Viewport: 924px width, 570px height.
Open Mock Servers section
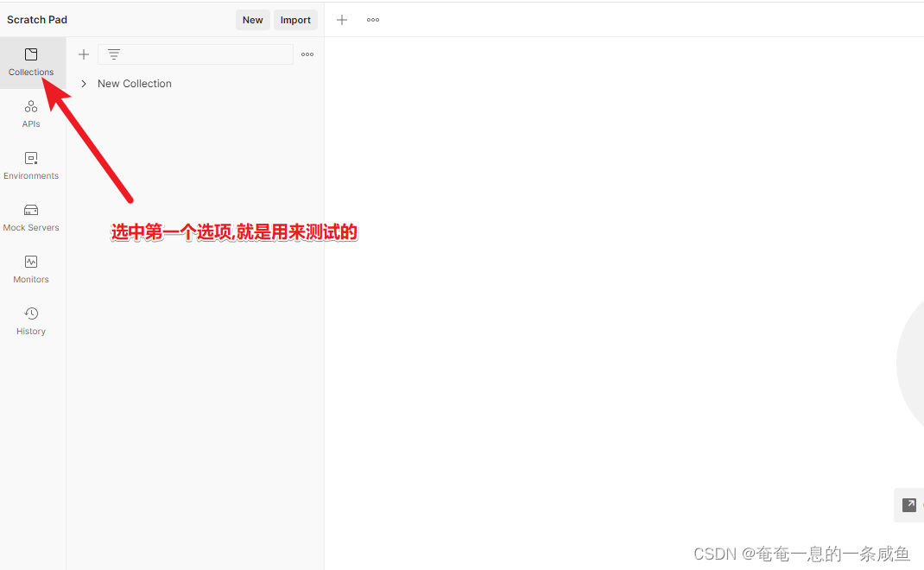(31, 218)
